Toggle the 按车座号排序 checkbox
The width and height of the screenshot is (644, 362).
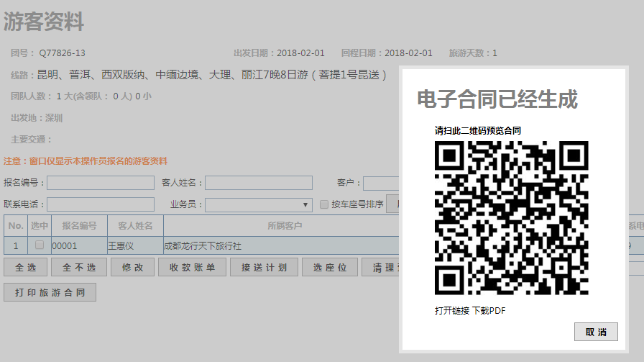click(324, 204)
